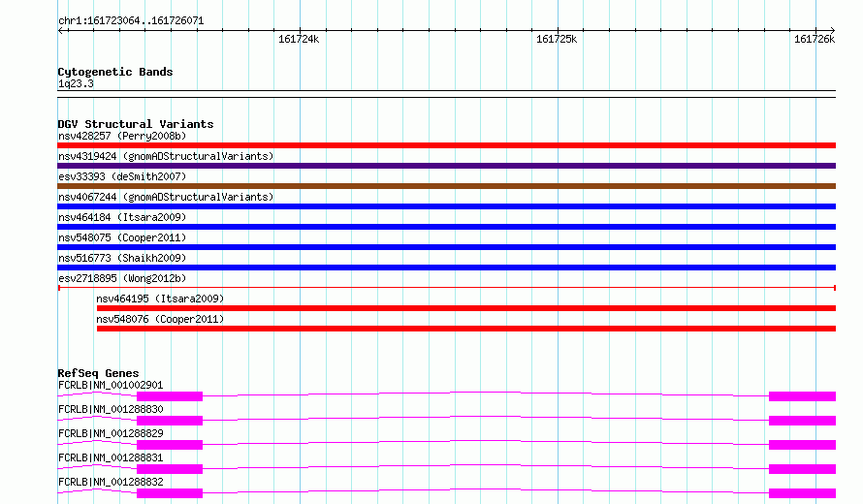863x504 pixels.
Task: Open the nsv464184 (Itsara2009) variant label
Action: point(122,217)
